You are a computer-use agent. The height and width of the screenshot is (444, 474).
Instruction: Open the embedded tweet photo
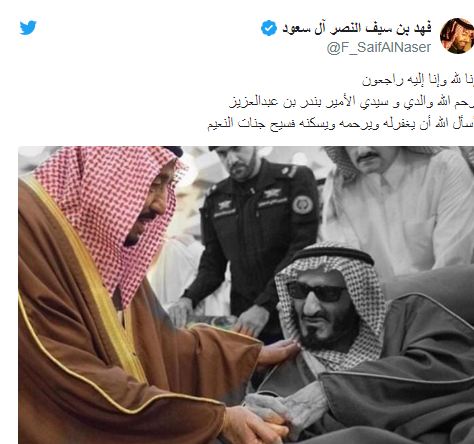246,295
